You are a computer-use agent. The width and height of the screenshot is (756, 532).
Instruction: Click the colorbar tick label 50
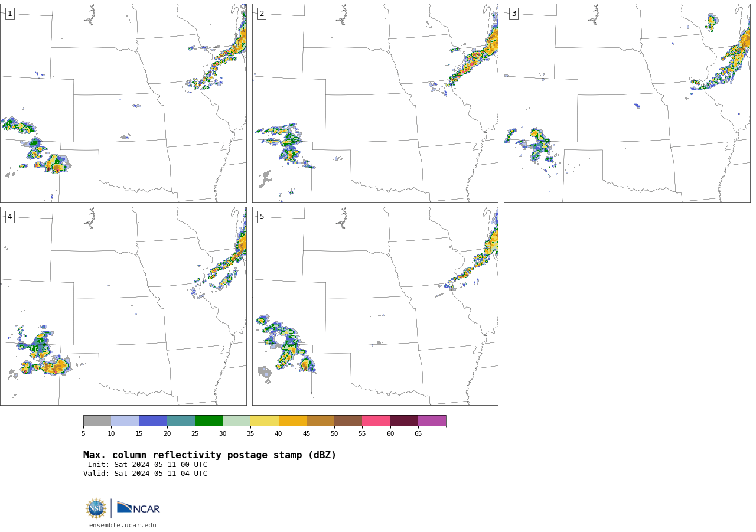[334, 434]
